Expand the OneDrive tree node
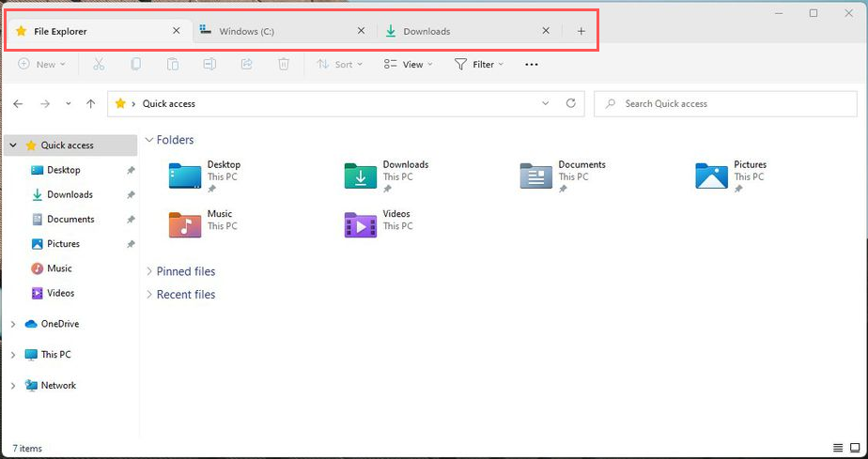Image resolution: width=868 pixels, height=459 pixels. tap(13, 324)
